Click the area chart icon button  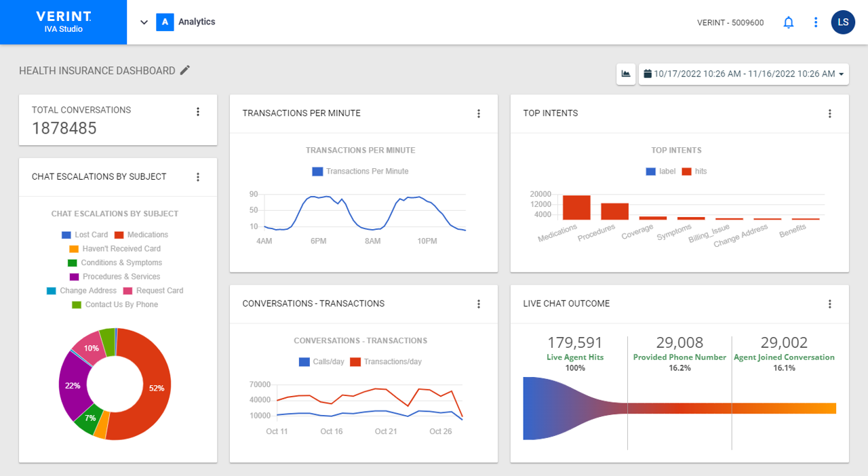[625, 74]
